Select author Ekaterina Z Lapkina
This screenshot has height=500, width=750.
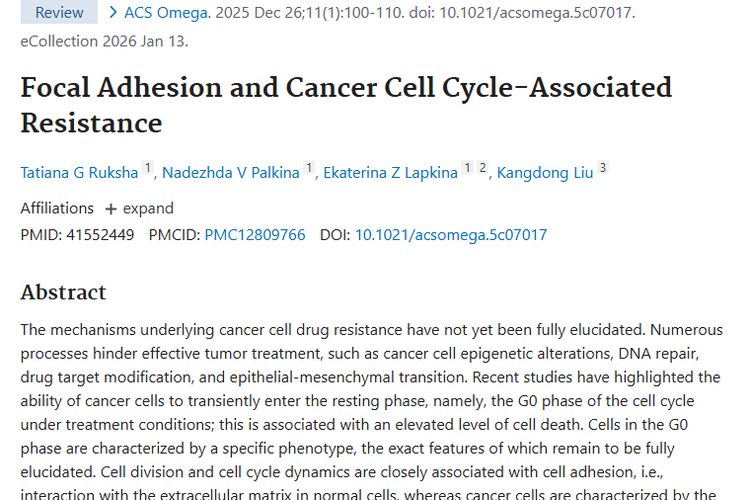(390, 172)
